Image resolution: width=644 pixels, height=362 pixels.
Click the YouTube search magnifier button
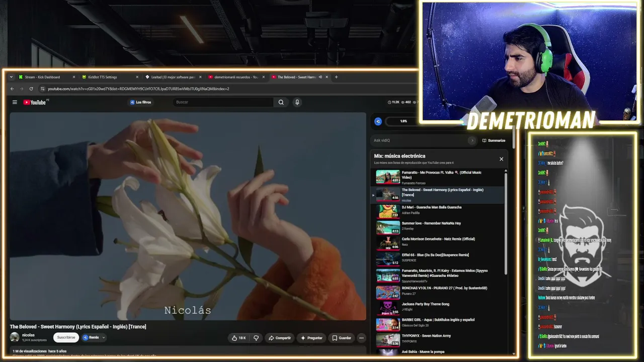(281, 102)
